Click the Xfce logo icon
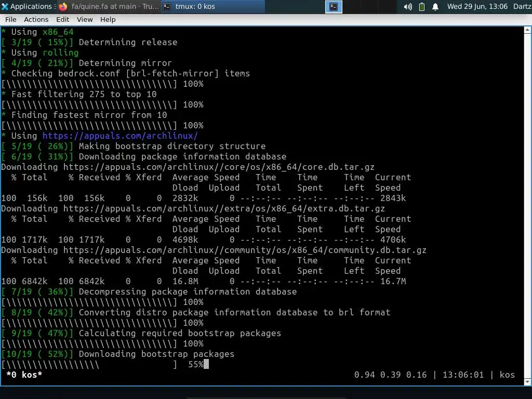The image size is (532, 399). (x=5, y=6)
